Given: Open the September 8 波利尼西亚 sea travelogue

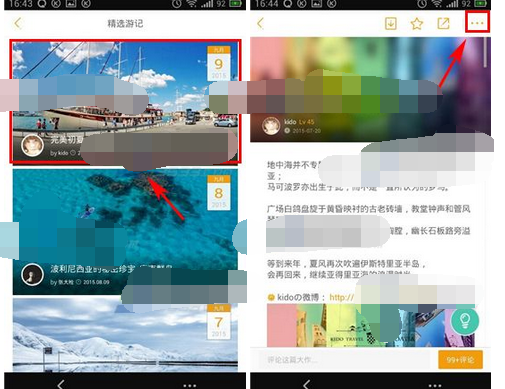Looking at the screenshot, I should tap(125, 232).
